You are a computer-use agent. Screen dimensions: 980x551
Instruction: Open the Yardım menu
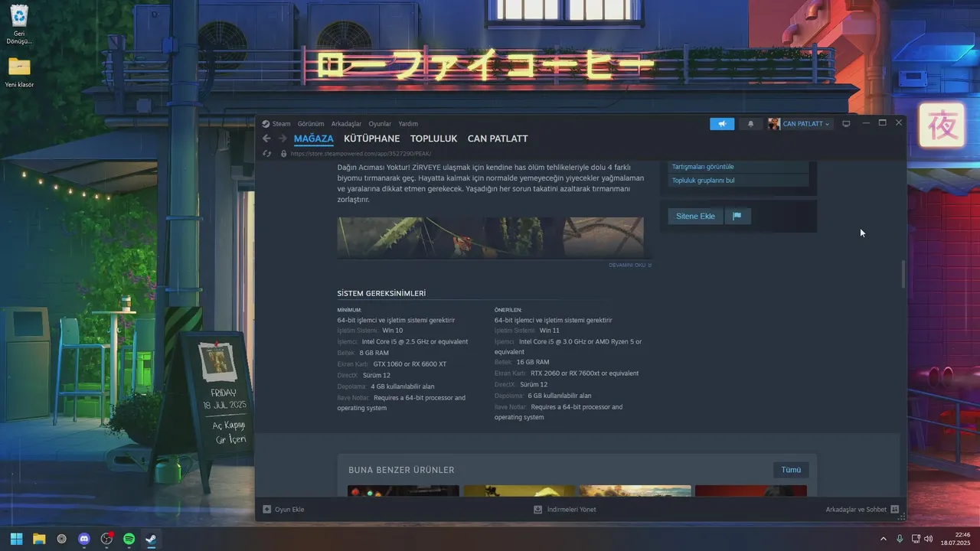tap(408, 124)
